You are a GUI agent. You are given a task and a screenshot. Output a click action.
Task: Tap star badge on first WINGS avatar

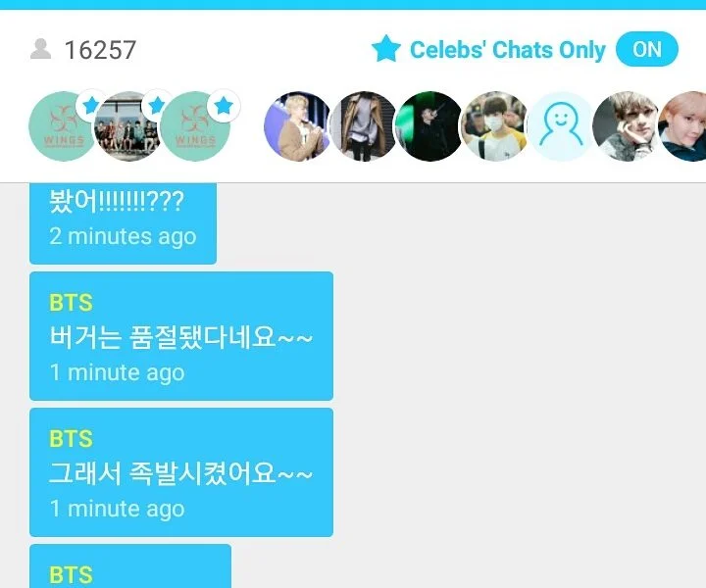[x=91, y=106]
